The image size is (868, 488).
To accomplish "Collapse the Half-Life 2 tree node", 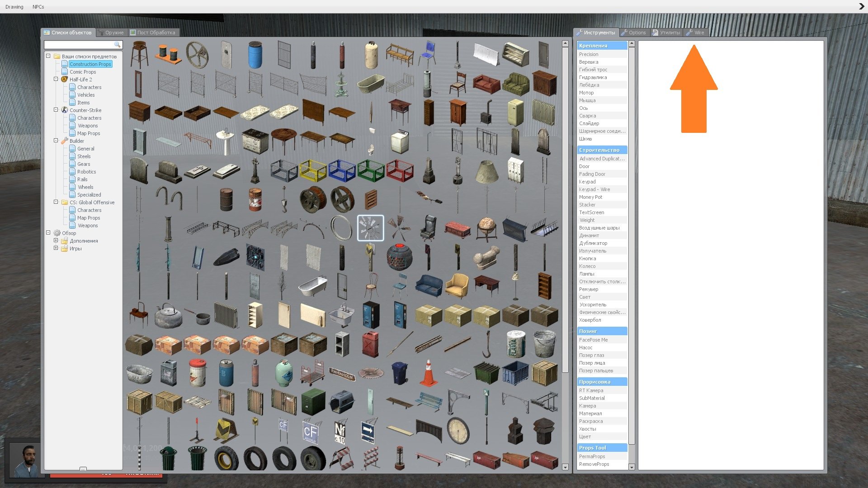I will tap(56, 79).
